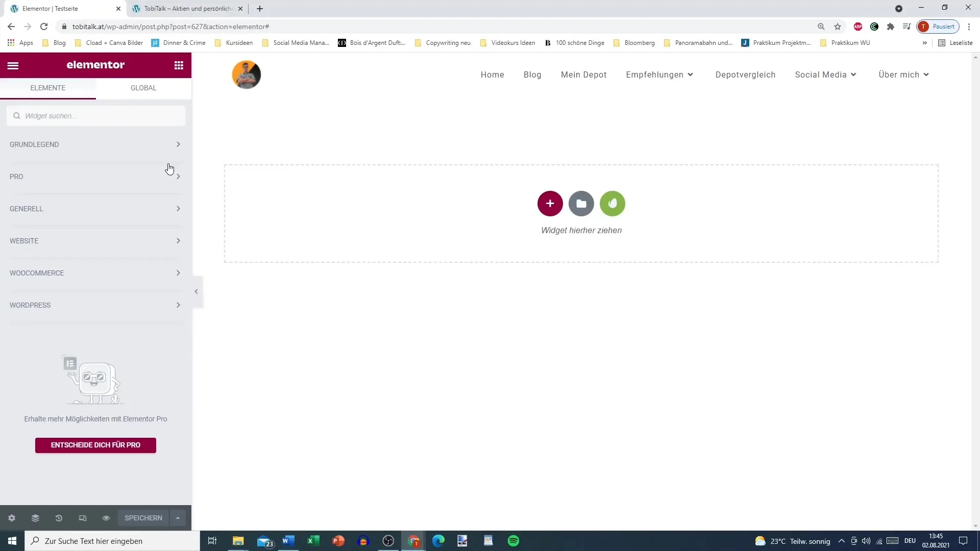Image resolution: width=980 pixels, height=551 pixels.
Task: Click the grid/pages panel icon
Action: point(178,65)
